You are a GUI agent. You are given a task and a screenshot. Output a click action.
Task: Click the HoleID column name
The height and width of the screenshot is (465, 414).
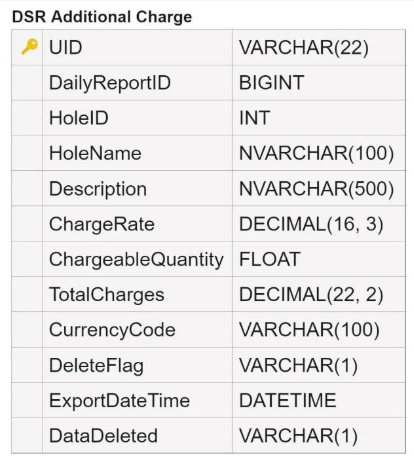(79, 118)
